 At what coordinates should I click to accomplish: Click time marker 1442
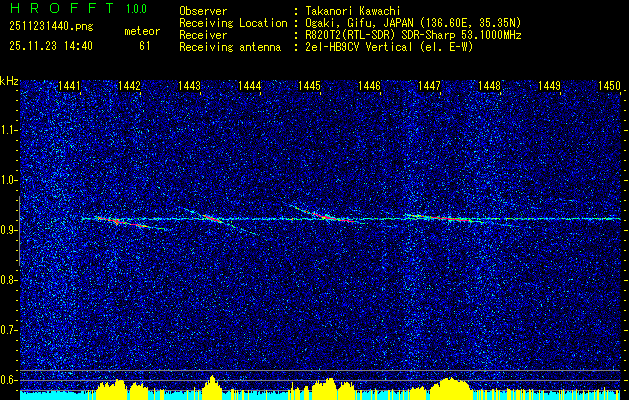click(x=129, y=85)
